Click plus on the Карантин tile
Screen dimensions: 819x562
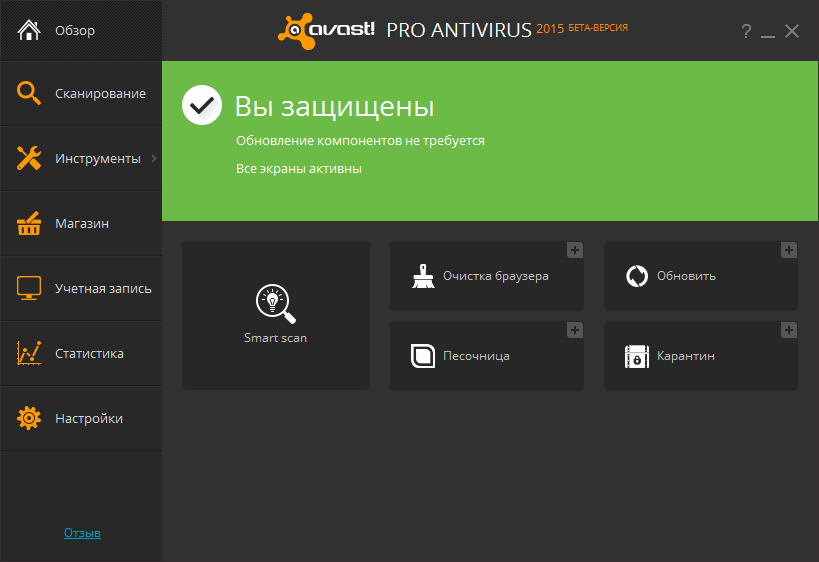[x=789, y=330]
